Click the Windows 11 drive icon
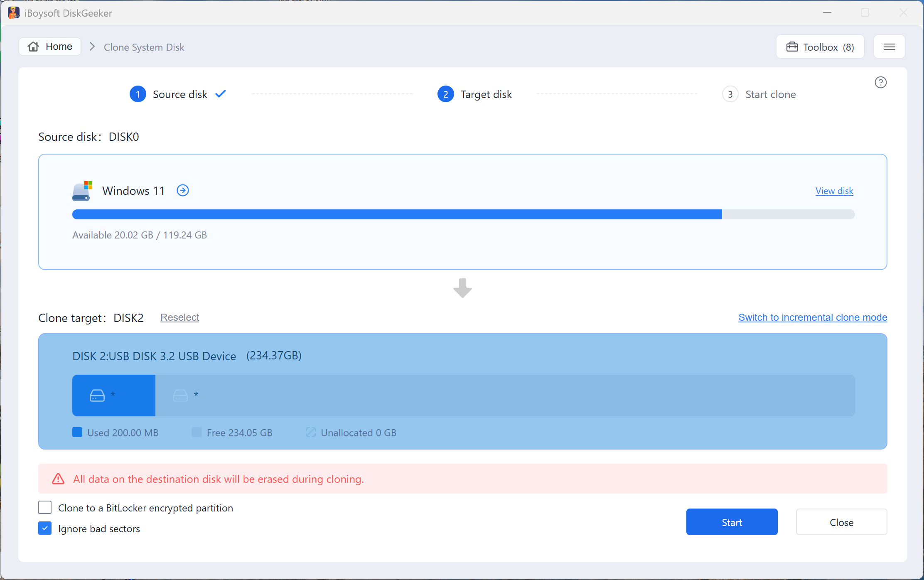Screen dimensions: 924x580 coord(82,191)
